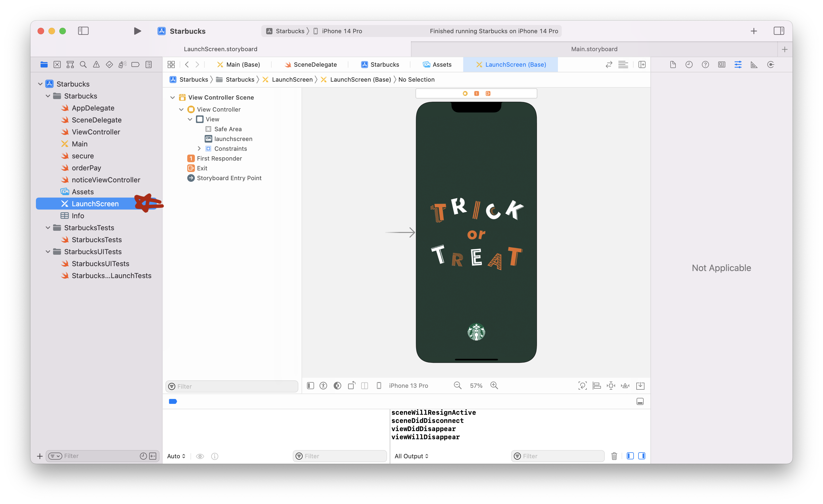Screen dimensions: 823x504
Task: Open the Auto variables scope dropdown
Action: [176, 456]
